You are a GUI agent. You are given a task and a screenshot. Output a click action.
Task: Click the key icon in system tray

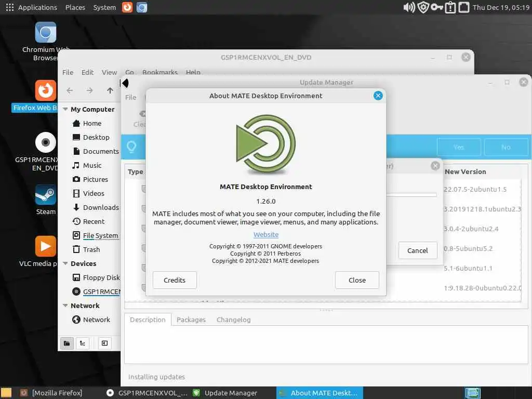(x=436, y=7)
